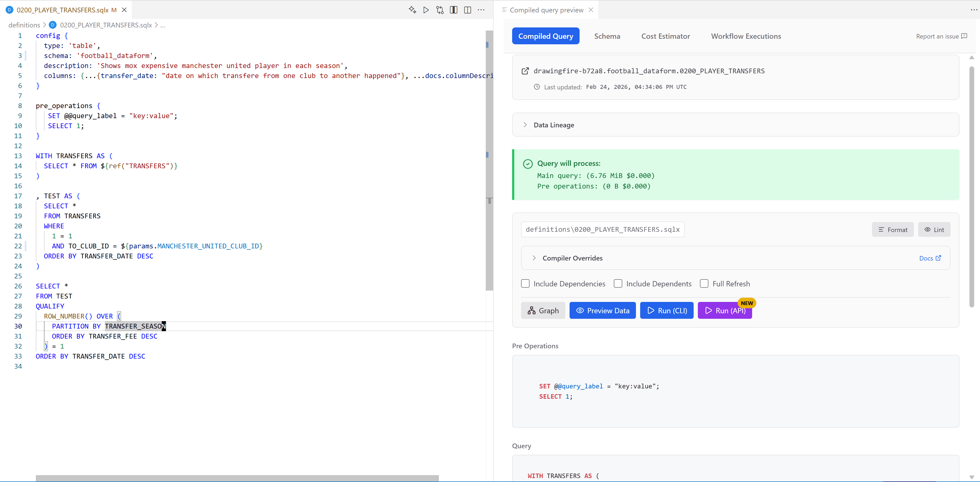Open the dependency Graph button
The image size is (980, 482).
click(x=543, y=311)
